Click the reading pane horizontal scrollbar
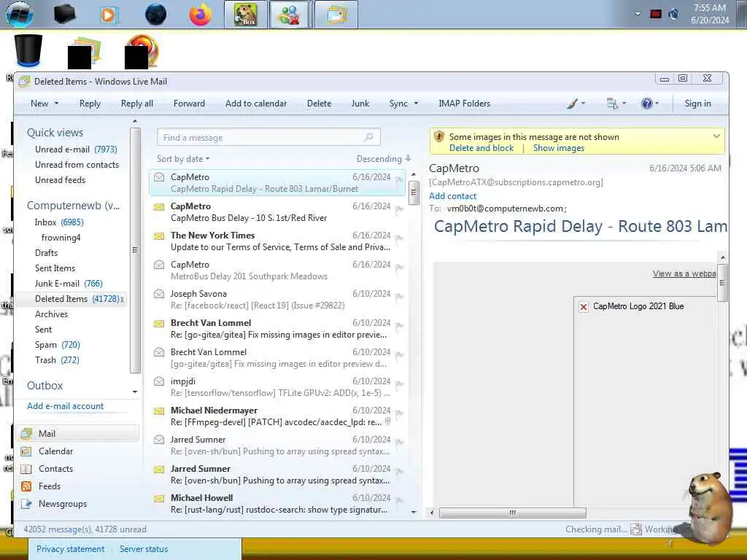 pyautogui.click(x=513, y=513)
